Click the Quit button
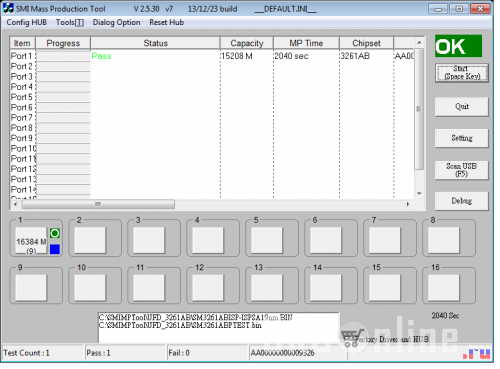This screenshot has width=500, height=369. point(462,107)
